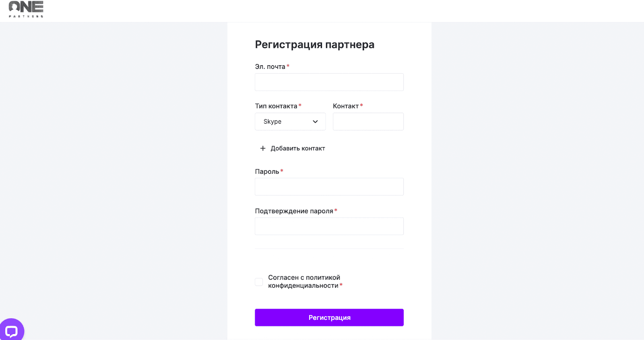Select the Регистрация партнера heading
644x340 pixels.
click(314, 44)
